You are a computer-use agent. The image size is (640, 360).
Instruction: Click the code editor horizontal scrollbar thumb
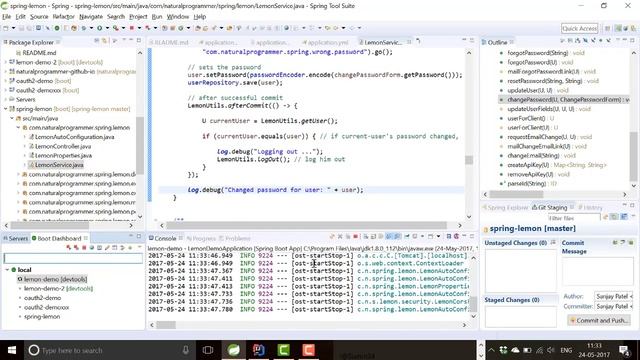[x=306, y=225]
